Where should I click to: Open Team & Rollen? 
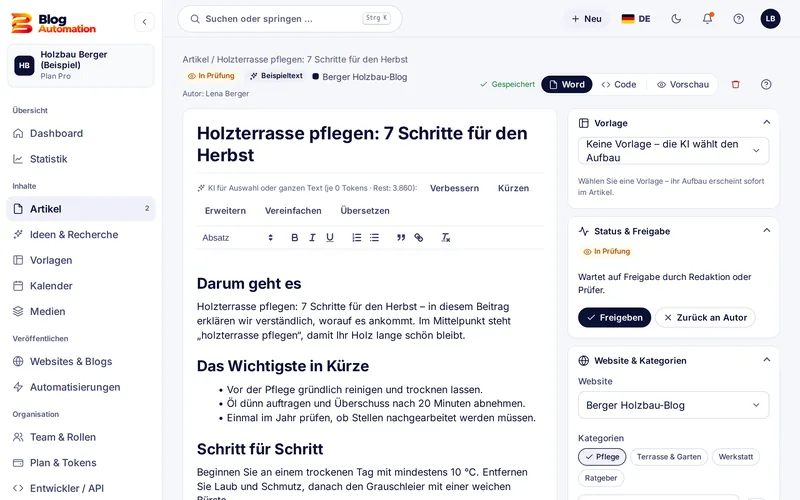coord(81,437)
